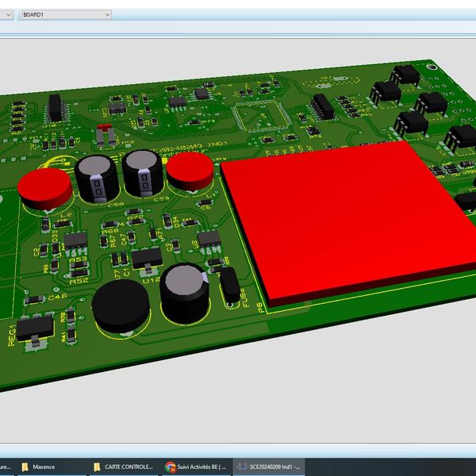The height and width of the screenshot is (476, 476).
Task: Select the topmost black IC at the board's right
Action: (x=405, y=75)
